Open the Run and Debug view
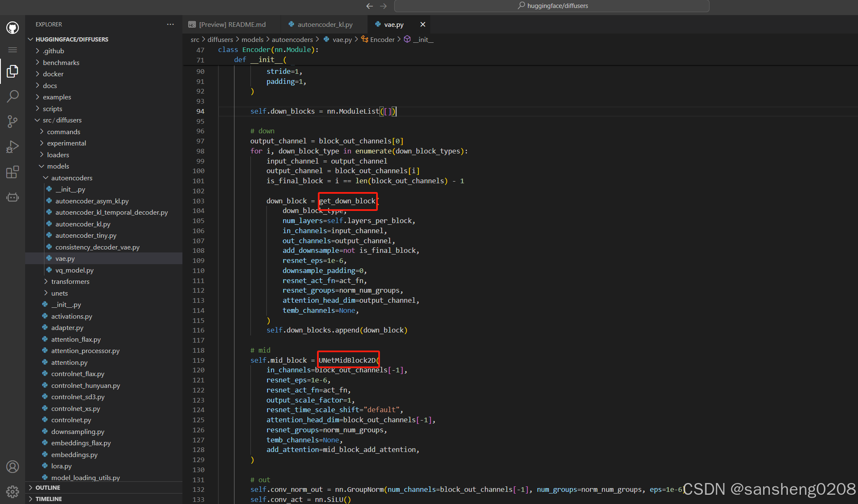858x504 pixels. (x=13, y=147)
